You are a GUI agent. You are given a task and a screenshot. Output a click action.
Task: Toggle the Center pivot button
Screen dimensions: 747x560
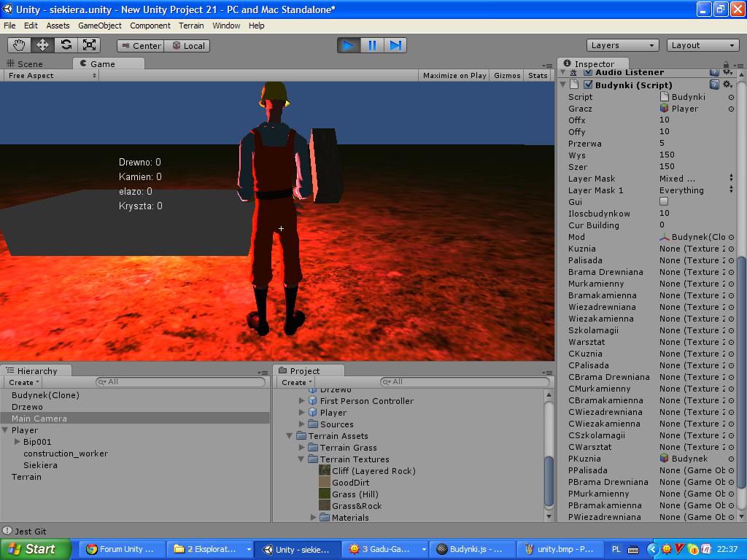141,46
